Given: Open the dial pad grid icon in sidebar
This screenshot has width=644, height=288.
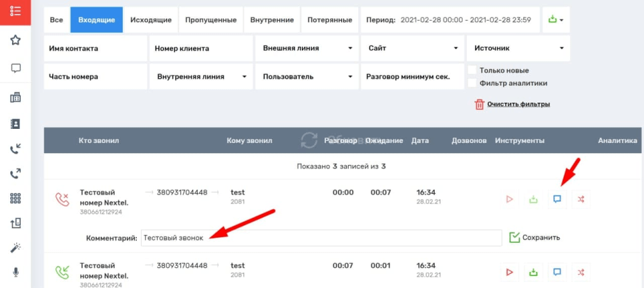Looking at the screenshot, I should (x=15, y=199).
